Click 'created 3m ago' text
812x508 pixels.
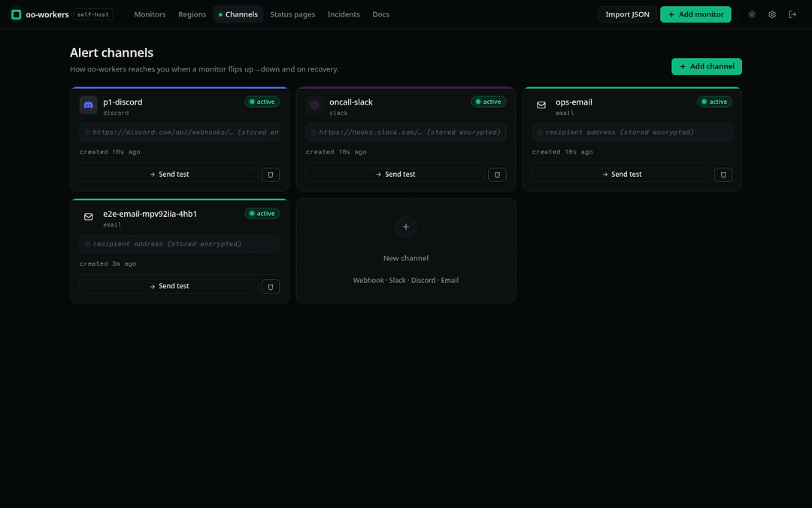(108, 264)
